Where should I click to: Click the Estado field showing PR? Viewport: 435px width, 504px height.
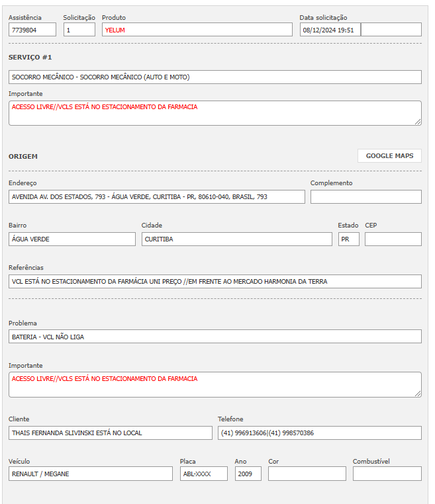pyautogui.click(x=348, y=239)
